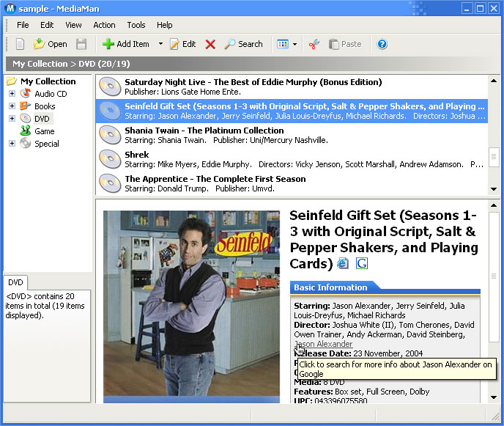
Task: Select the Shrek list item
Action: (292, 159)
